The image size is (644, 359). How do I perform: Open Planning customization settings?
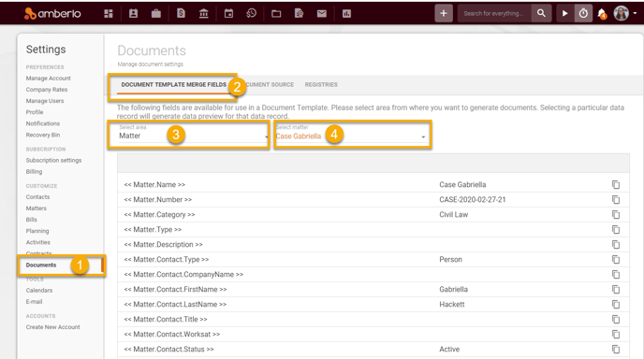(x=37, y=231)
